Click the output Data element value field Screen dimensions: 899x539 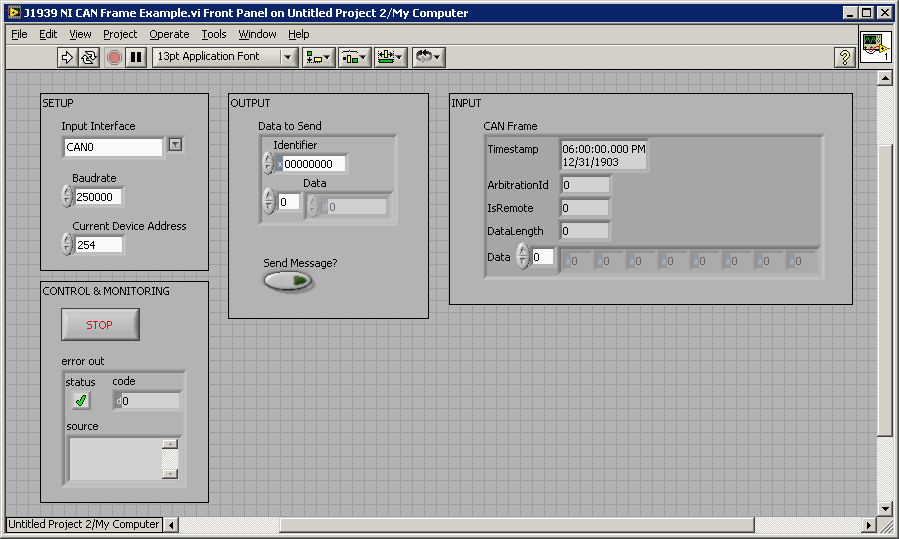354,207
